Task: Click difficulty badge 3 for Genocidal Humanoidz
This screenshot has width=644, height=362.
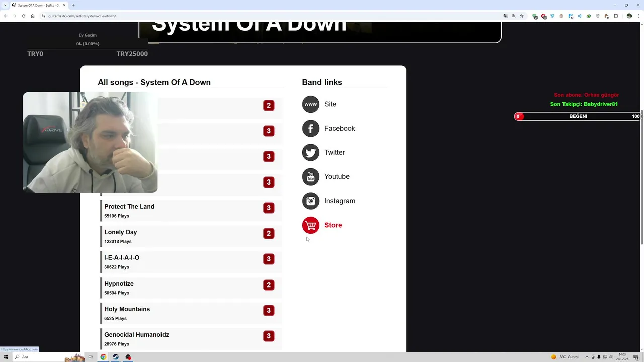Action: [269, 336]
